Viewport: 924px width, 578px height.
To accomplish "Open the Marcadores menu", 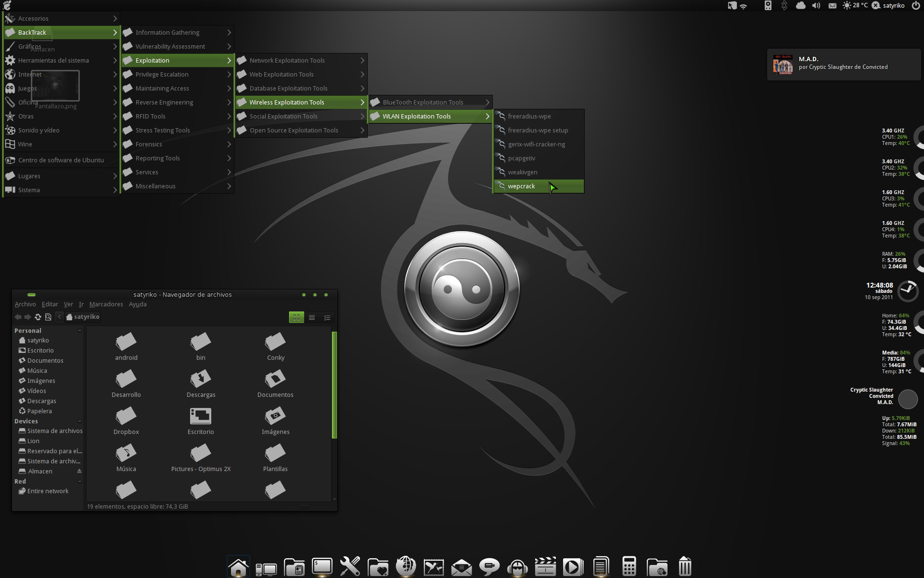I will 106,304.
